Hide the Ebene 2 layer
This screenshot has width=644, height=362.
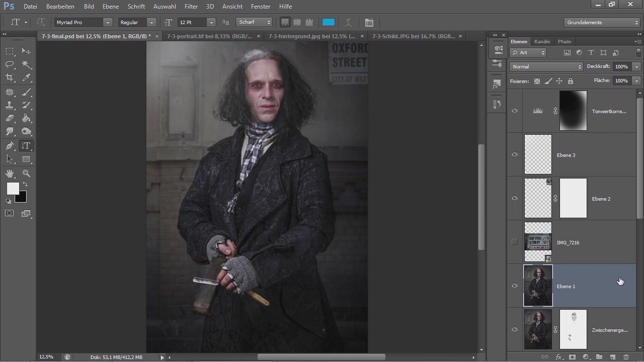tap(514, 198)
